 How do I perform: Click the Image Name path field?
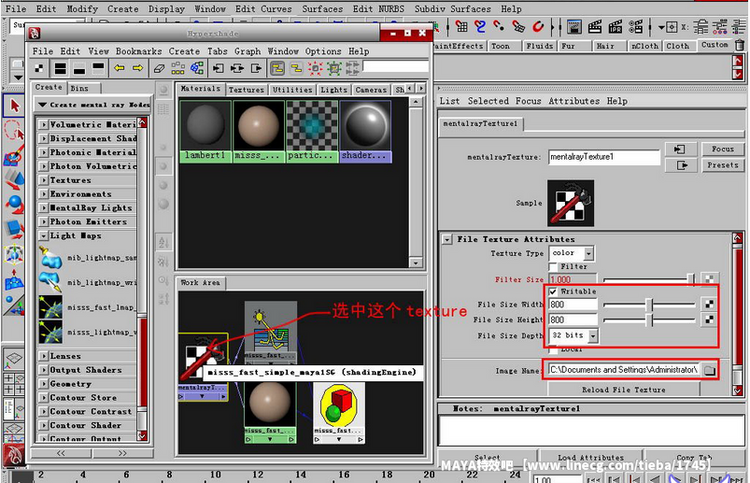pos(623,370)
